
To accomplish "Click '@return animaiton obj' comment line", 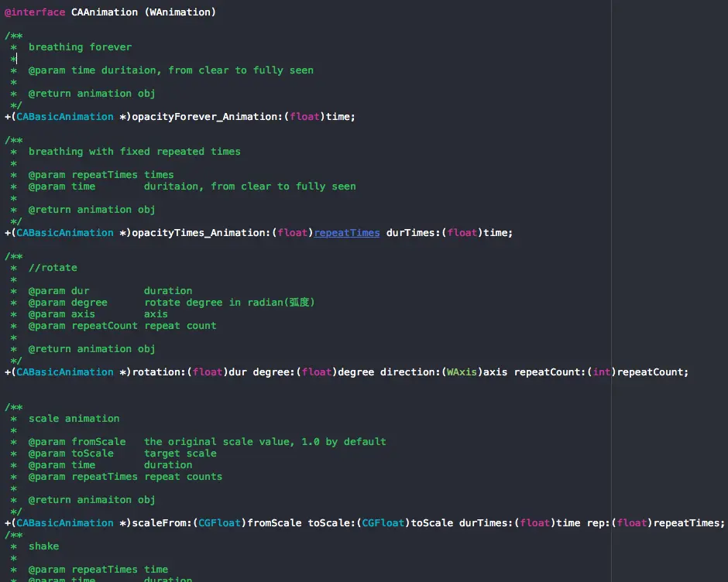I will (91, 499).
